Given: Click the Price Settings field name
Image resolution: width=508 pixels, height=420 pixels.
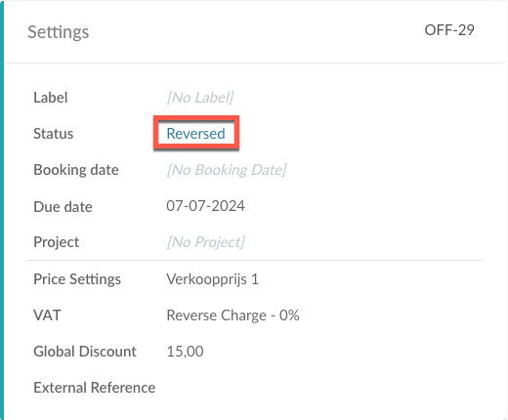Looking at the screenshot, I should (77, 279).
